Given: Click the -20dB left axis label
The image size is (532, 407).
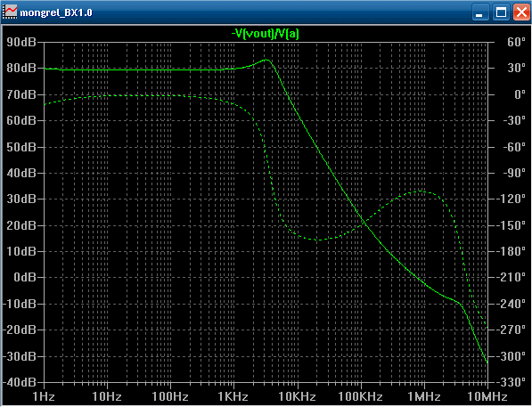Looking at the screenshot, I should click(20, 330).
